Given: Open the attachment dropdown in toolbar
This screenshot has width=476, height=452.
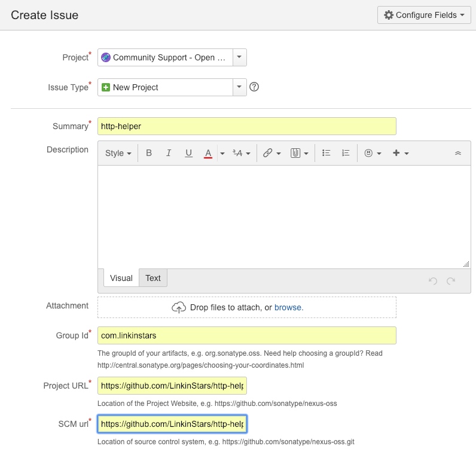Looking at the screenshot, I should [300, 153].
